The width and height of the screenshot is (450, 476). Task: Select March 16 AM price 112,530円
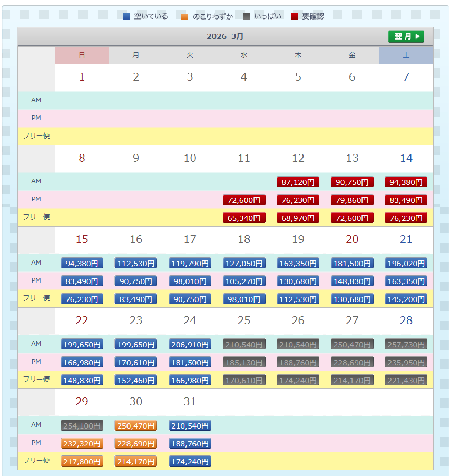[x=136, y=264]
